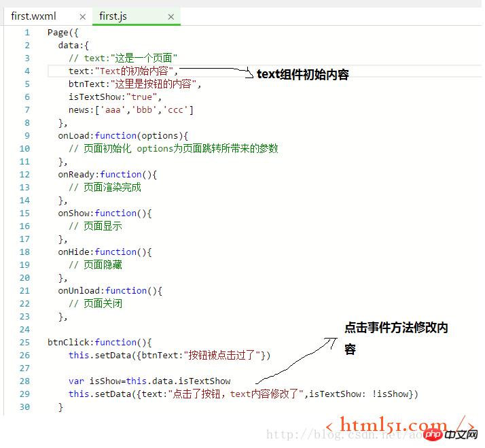Click the "text组件初始内容" annotation label
Viewport: 485px width, 448px height.
(x=302, y=75)
